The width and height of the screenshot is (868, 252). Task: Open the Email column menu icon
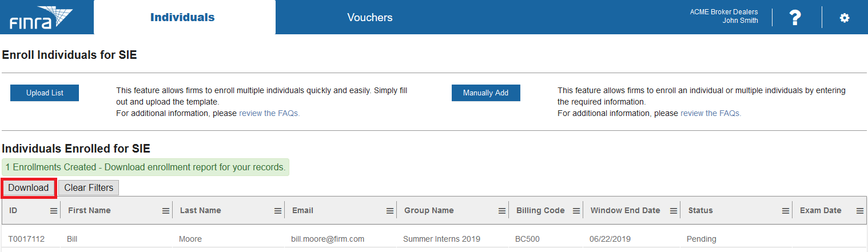(390, 211)
